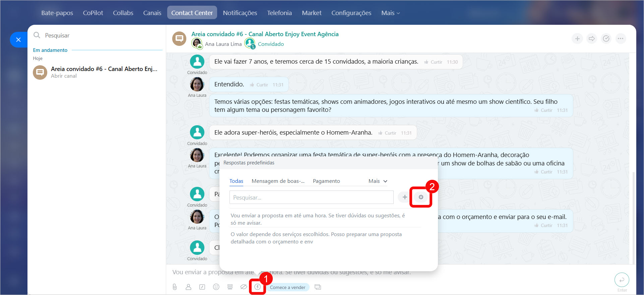Close the panel with the blue X button
The image size is (644, 295).
(x=18, y=40)
